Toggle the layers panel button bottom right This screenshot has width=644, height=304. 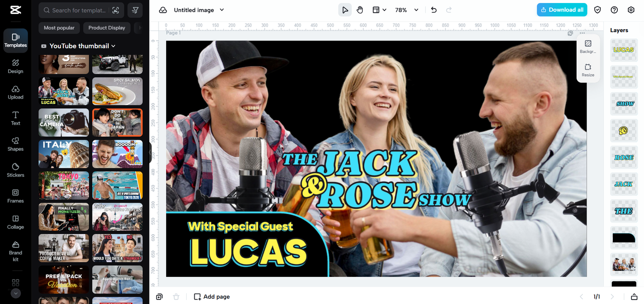point(634,296)
